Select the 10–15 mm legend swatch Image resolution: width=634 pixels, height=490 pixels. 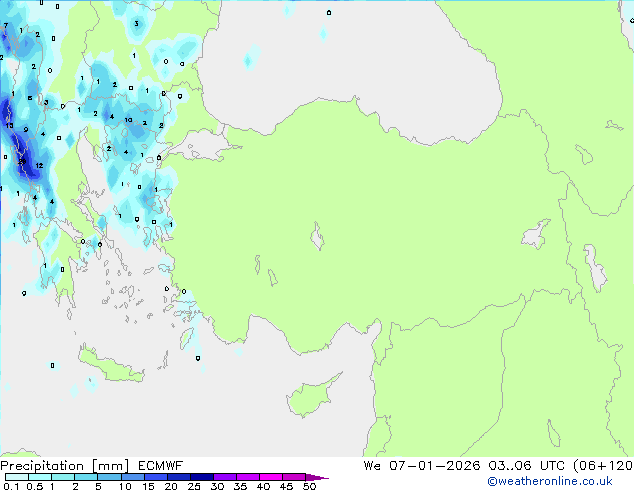pos(132,477)
